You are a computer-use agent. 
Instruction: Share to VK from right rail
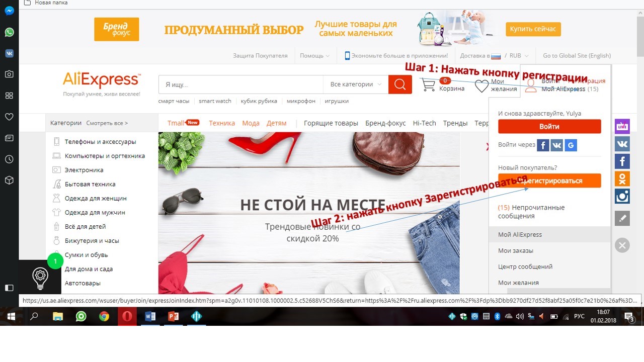click(x=622, y=143)
